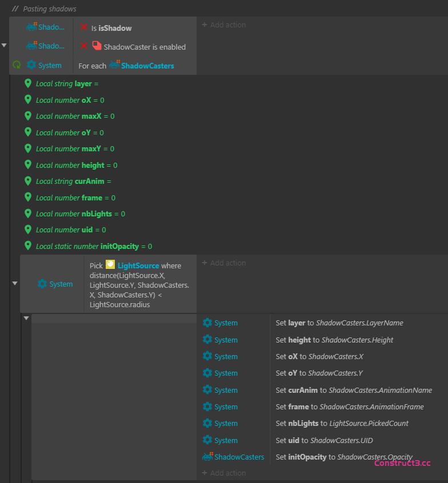Click the System gear icon for Pick LightSource
Viewport: 448px width, 483px height.
tap(42, 284)
